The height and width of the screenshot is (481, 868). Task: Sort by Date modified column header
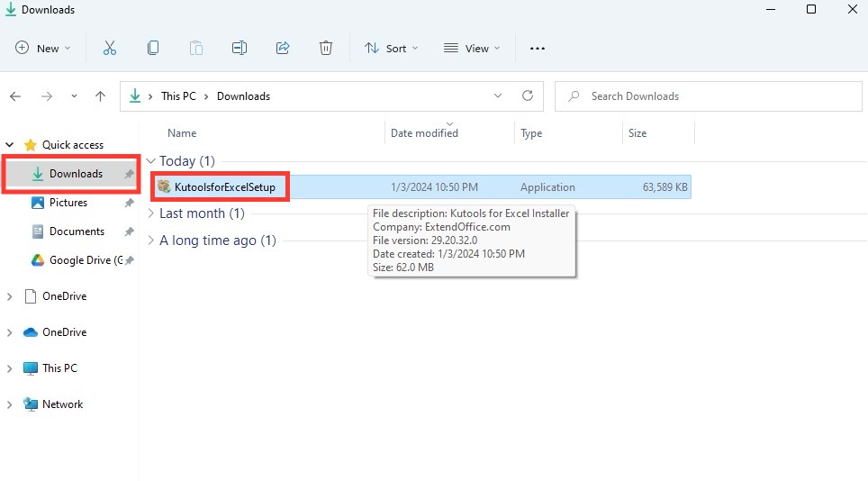tap(424, 132)
